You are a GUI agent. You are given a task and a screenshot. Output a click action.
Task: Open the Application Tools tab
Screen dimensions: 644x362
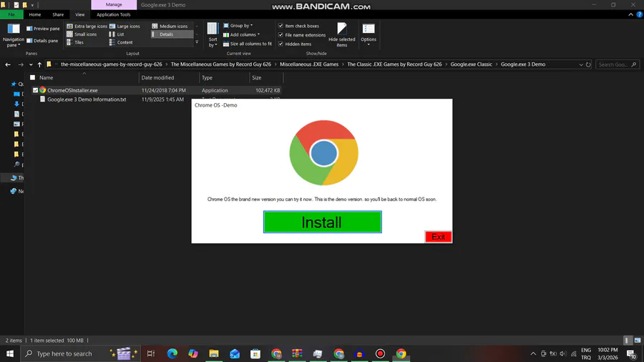coord(113,14)
